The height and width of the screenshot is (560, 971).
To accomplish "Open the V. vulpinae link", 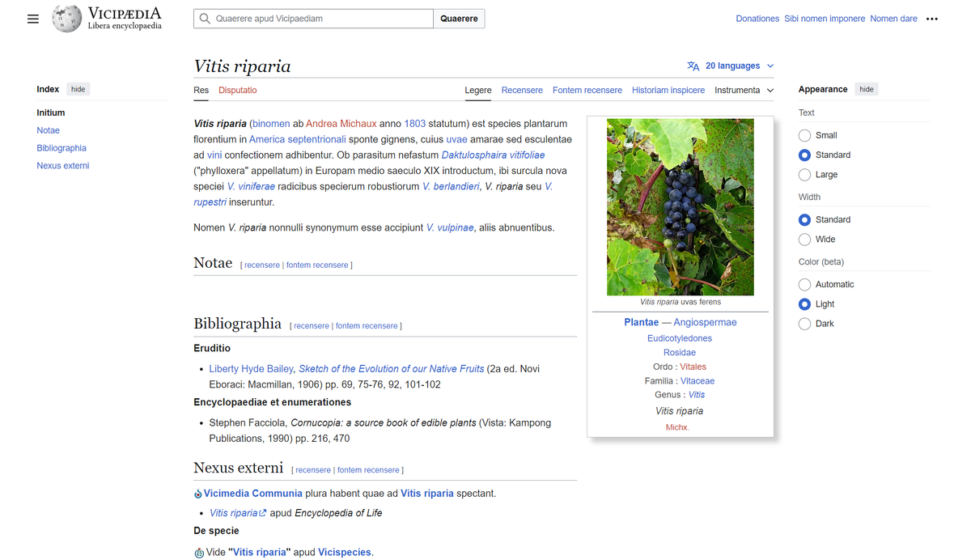I will [450, 228].
